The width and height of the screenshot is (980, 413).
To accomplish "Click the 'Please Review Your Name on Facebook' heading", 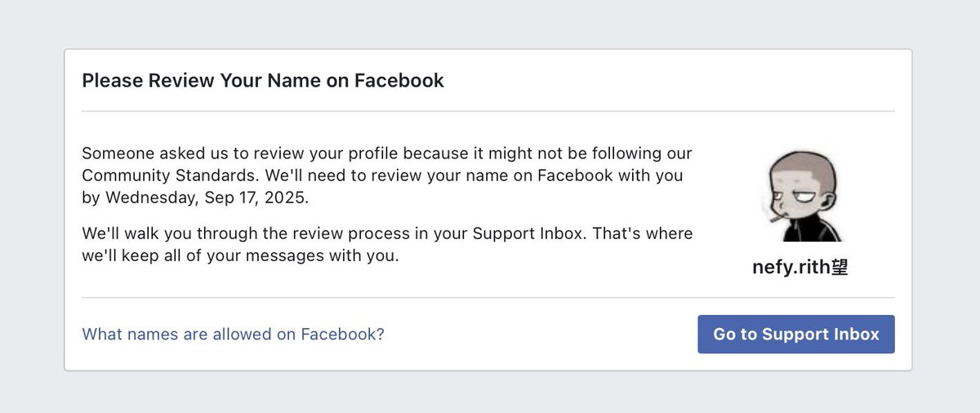I will tap(263, 80).
